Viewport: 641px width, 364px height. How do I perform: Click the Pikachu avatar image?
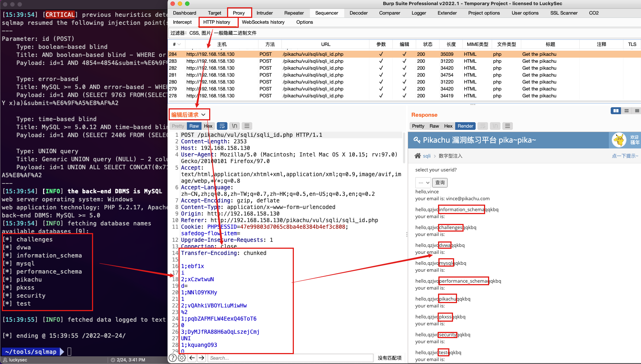[619, 140]
